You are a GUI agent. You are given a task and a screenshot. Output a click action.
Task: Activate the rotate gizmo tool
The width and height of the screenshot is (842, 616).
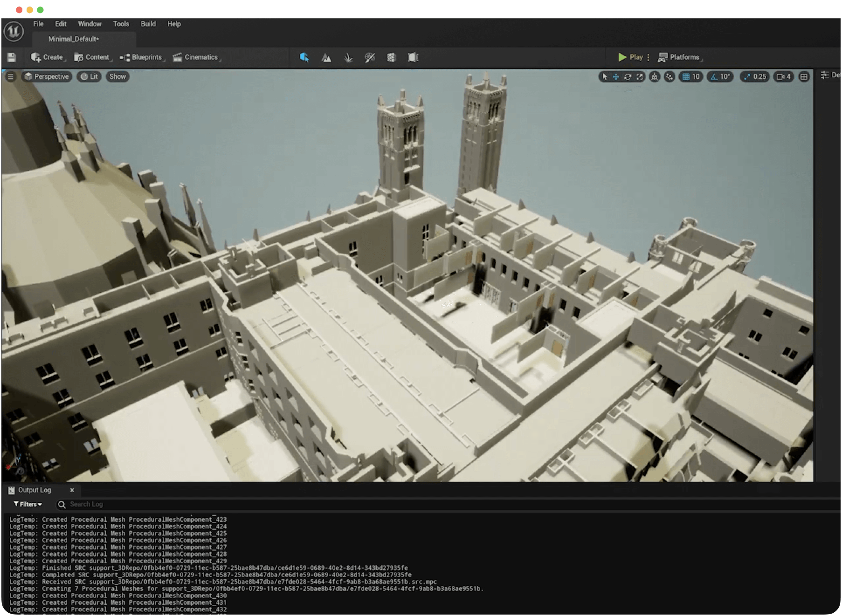click(x=628, y=76)
